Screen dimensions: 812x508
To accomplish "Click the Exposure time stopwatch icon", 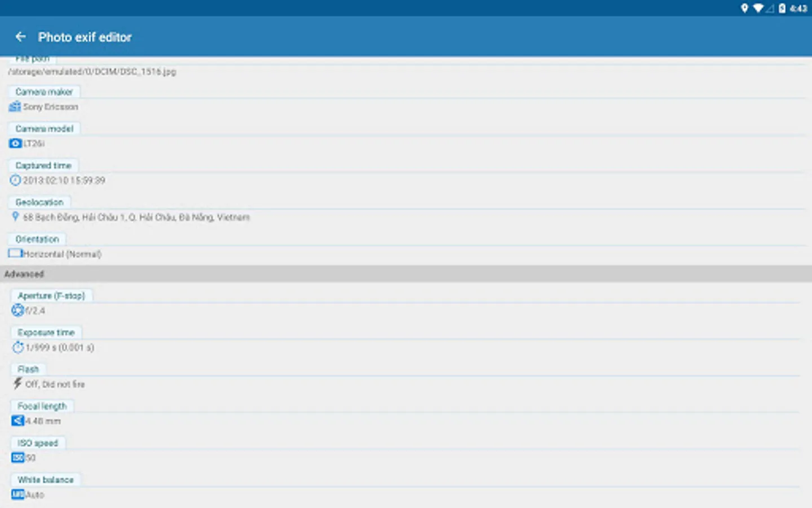I will pos(17,347).
